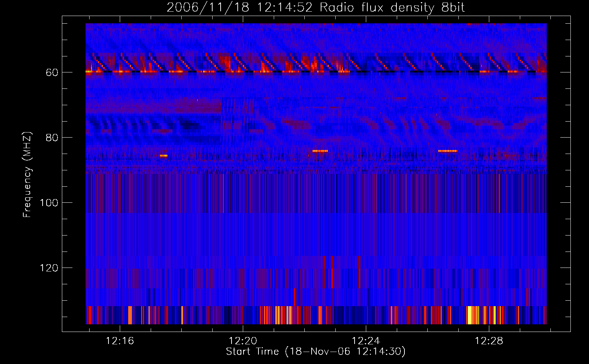Click the '12:24' time tick label
589x364 pixels.
pos(366,341)
